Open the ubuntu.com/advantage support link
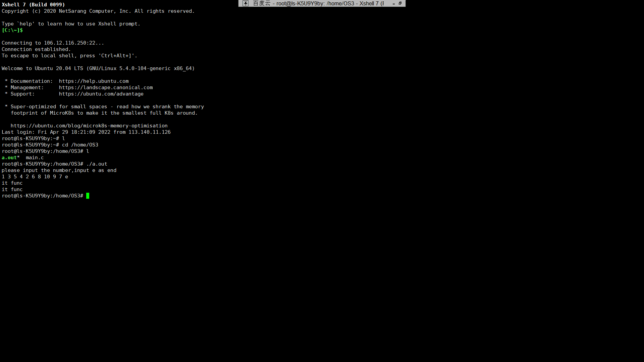Image resolution: width=644 pixels, height=362 pixels. 101,94
